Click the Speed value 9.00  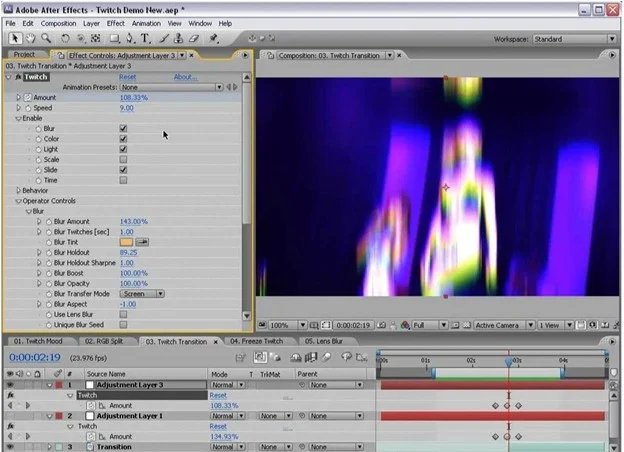tap(127, 108)
